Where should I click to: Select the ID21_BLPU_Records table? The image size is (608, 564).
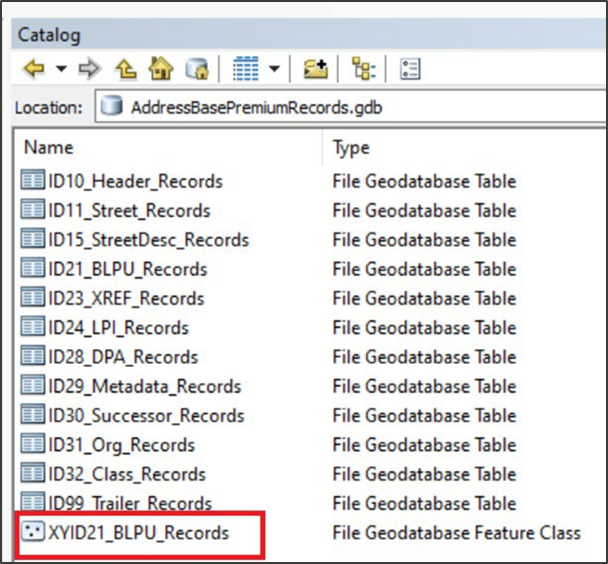click(x=127, y=269)
